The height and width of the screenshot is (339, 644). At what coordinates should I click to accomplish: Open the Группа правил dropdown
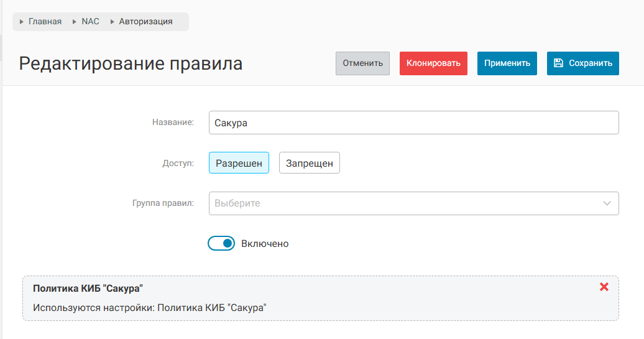pos(404,203)
